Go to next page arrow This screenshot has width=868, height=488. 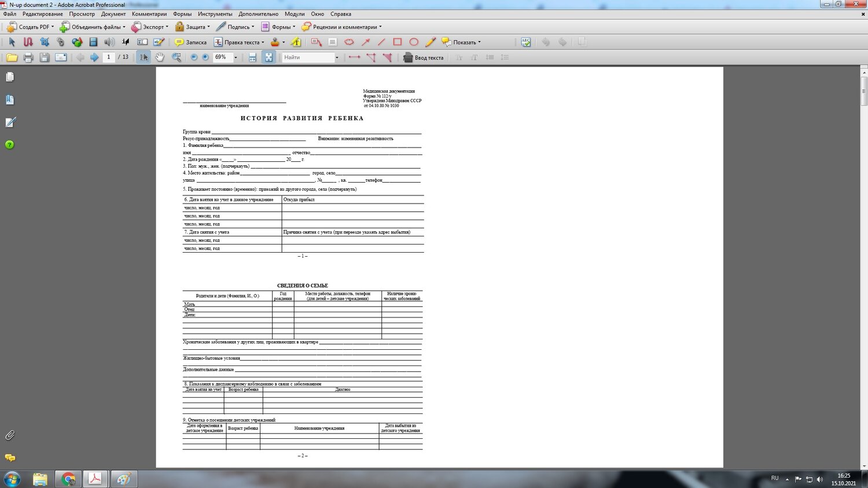tap(94, 57)
